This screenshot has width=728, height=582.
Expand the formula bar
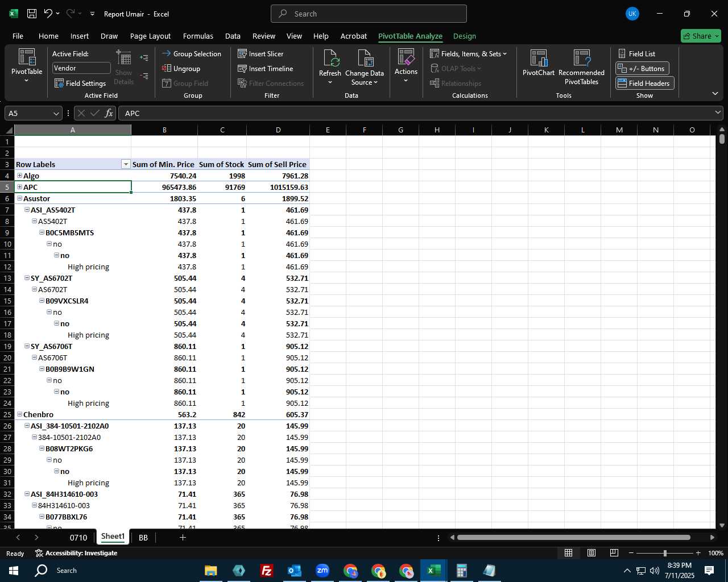point(718,113)
